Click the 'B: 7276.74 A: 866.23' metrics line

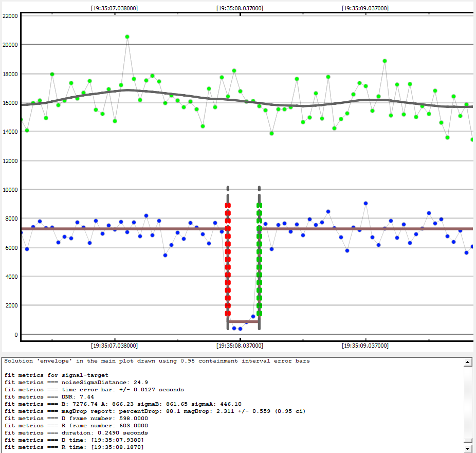click(123, 404)
